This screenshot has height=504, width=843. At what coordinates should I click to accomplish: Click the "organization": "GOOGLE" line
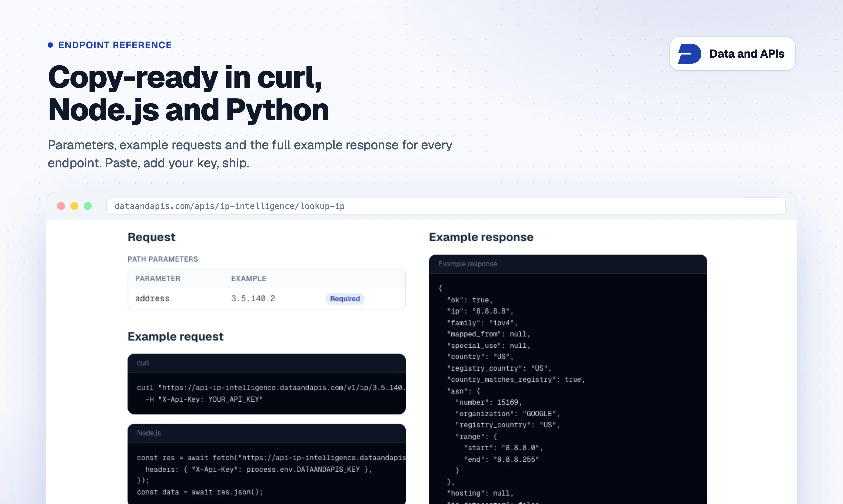tap(507, 414)
